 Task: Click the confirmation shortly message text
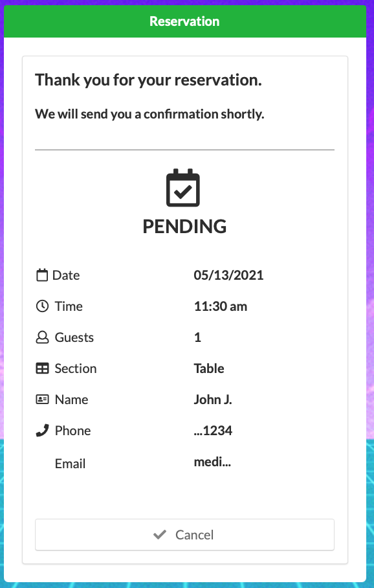click(149, 114)
